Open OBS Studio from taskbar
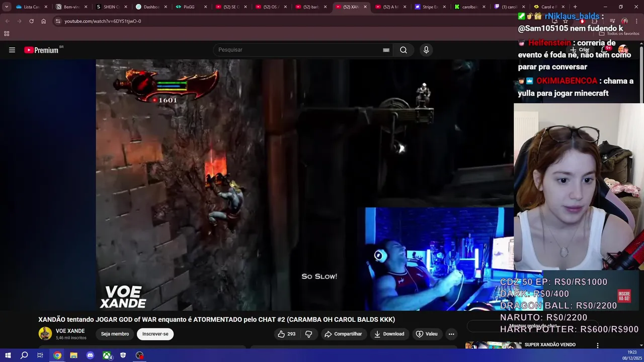Screen dimensions: 644x362 point(139,355)
